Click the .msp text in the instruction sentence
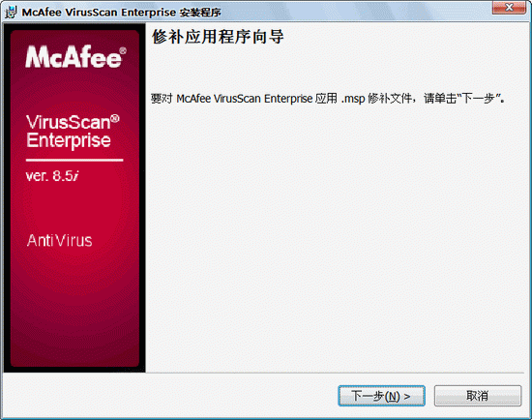 pos(353,99)
